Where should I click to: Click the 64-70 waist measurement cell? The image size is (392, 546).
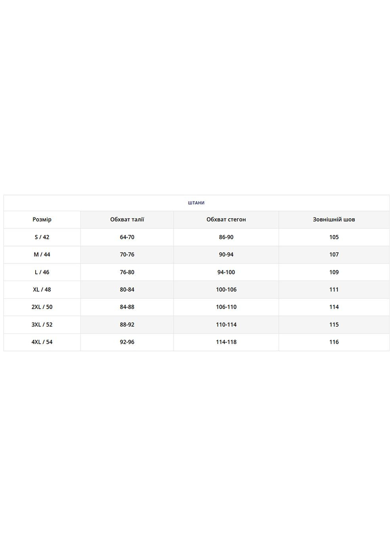point(127,237)
